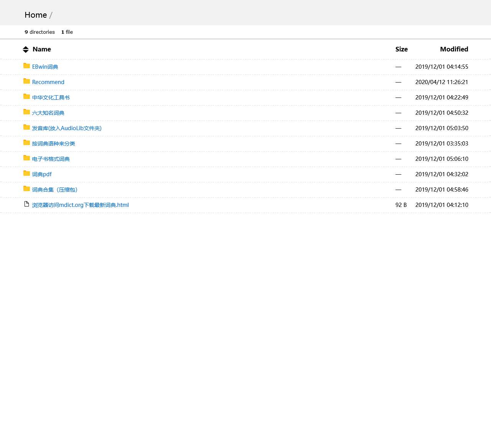The height and width of the screenshot is (448, 491).
Task: Click the date 2019/12/01 05:03:50
Action: pyautogui.click(x=442, y=128)
